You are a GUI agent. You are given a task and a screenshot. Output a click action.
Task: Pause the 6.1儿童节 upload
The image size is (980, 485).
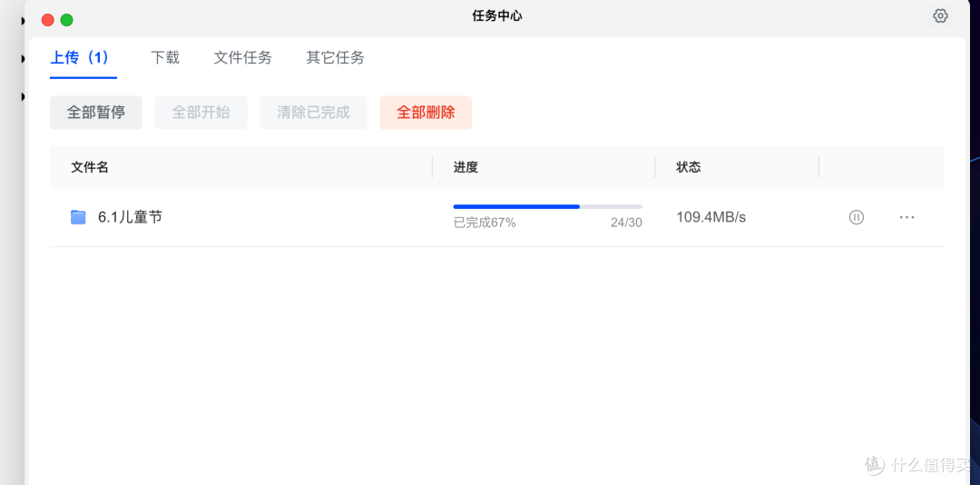pyautogui.click(x=857, y=217)
